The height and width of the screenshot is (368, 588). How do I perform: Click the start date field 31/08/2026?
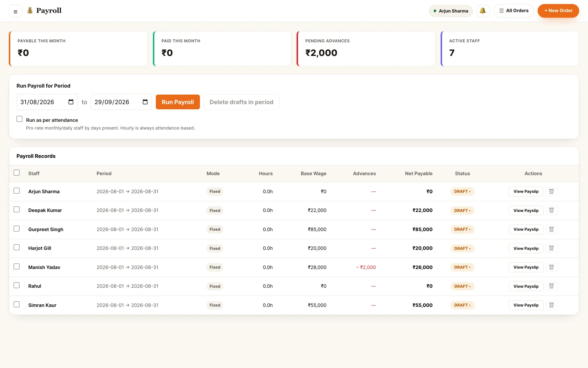click(47, 102)
